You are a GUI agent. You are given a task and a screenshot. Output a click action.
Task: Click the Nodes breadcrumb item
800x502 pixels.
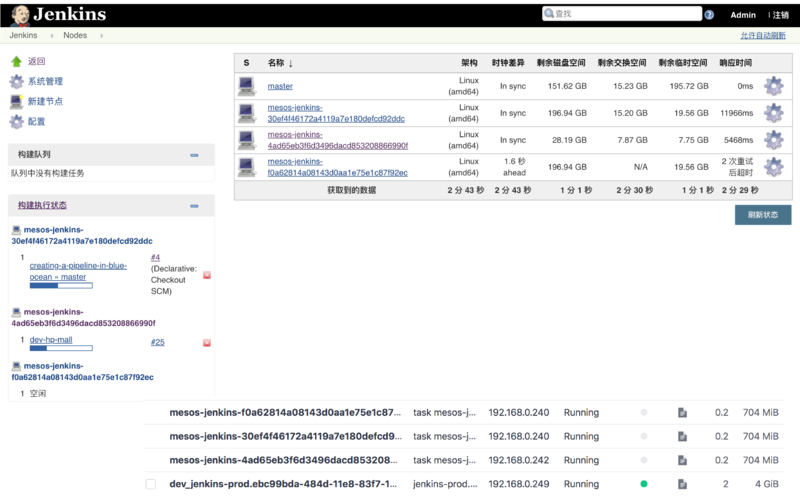click(x=75, y=36)
